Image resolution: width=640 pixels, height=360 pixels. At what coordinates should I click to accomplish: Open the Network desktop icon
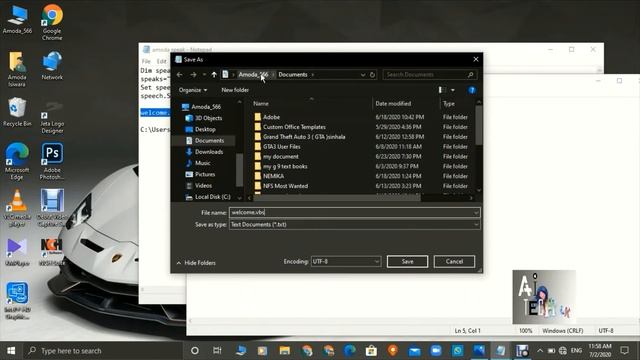pos(52,66)
